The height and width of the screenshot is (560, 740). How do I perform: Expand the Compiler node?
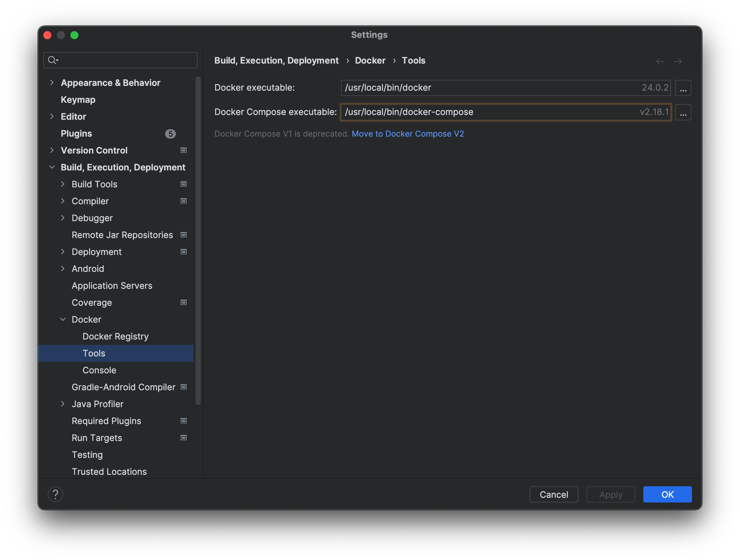point(63,201)
